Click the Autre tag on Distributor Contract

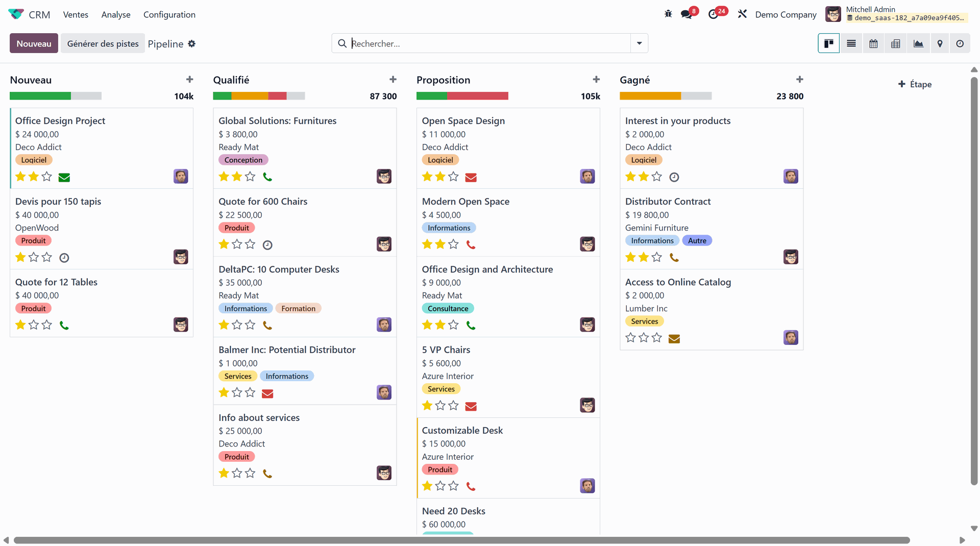pos(697,240)
